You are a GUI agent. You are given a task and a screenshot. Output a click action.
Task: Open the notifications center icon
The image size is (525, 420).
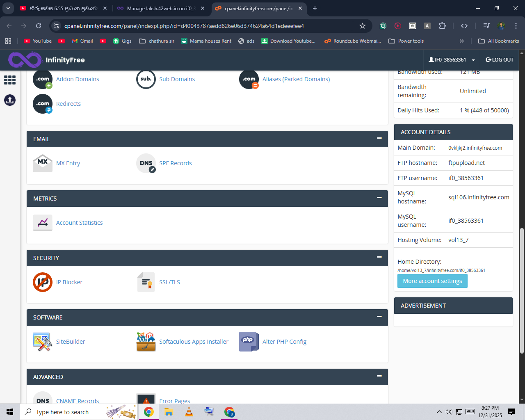click(x=511, y=412)
